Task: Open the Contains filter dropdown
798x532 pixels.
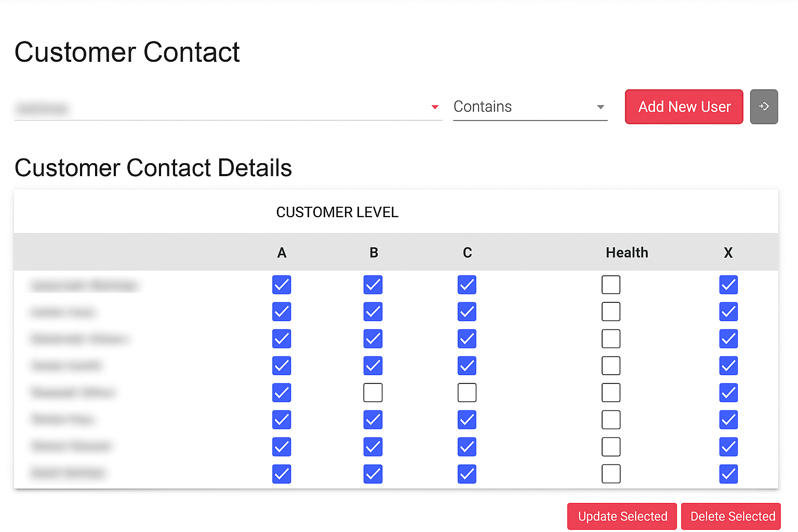Action: point(530,107)
